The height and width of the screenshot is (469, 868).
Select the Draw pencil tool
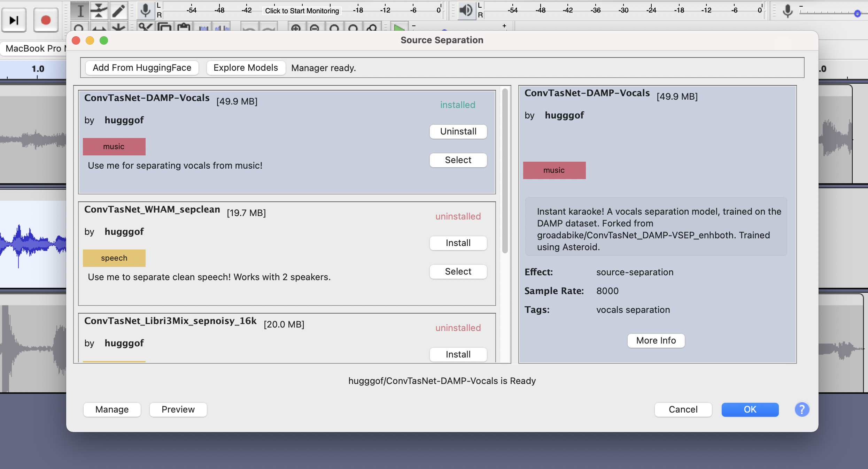(x=118, y=10)
